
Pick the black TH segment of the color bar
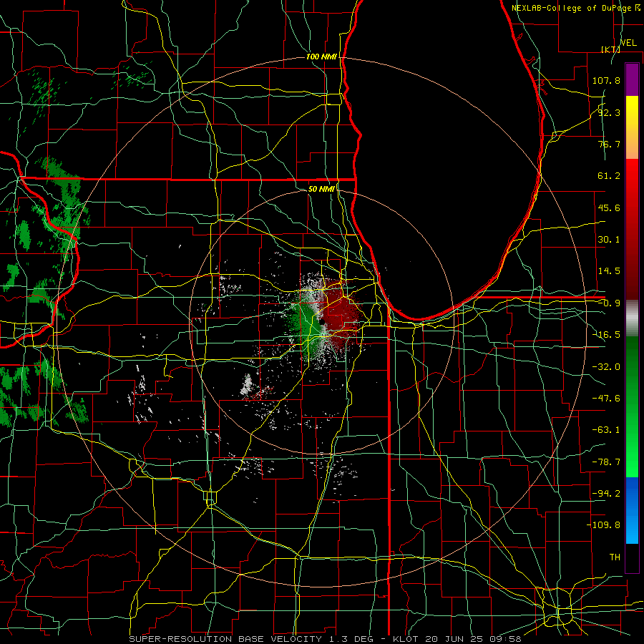click(632, 557)
